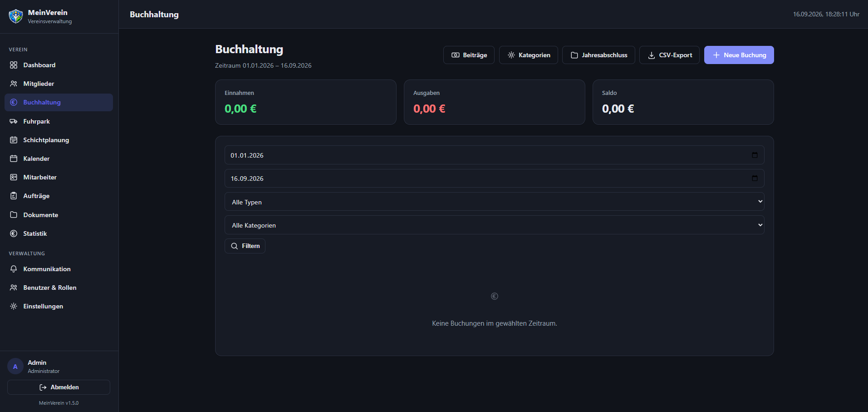Open the start date calendar picker icon

click(755, 155)
